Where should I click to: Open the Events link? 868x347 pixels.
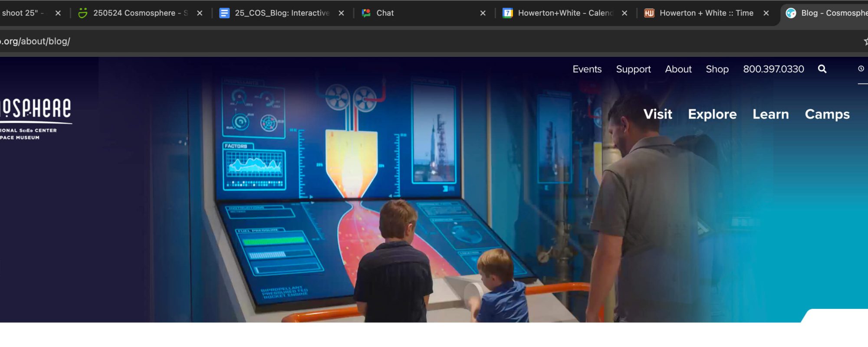pos(587,69)
